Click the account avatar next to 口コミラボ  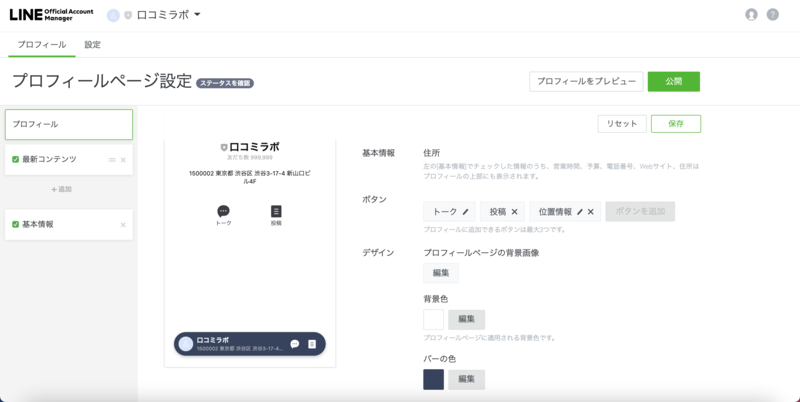click(x=113, y=15)
